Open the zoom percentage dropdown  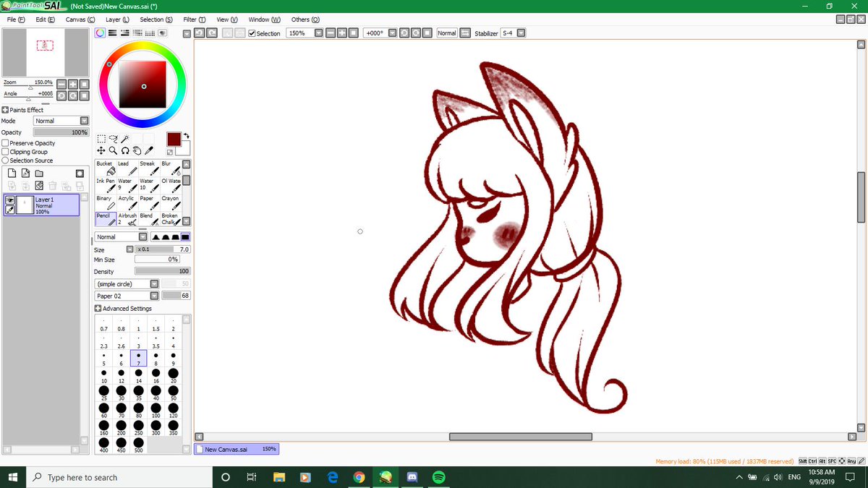(x=318, y=33)
